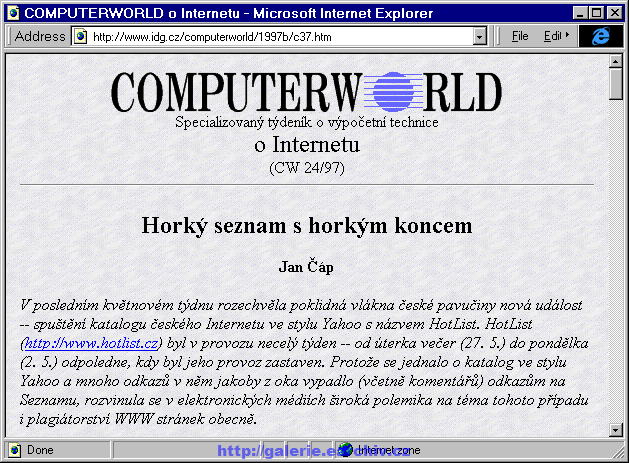Click the page icon in Address bar

(81, 37)
